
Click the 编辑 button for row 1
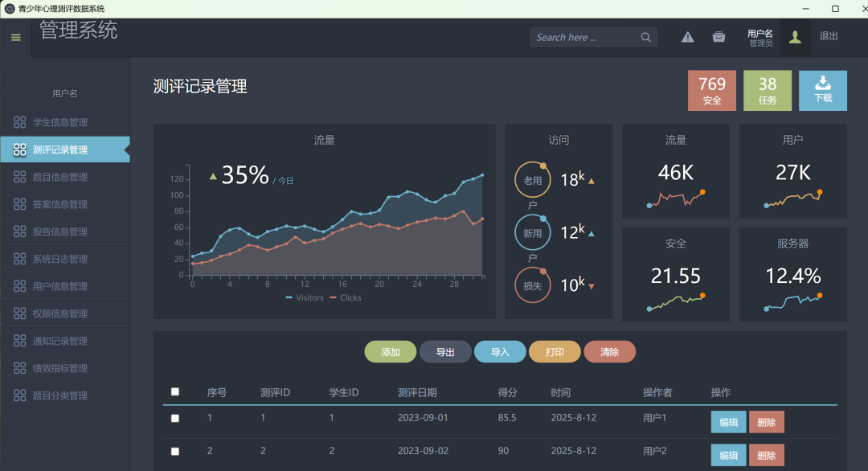coord(728,421)
